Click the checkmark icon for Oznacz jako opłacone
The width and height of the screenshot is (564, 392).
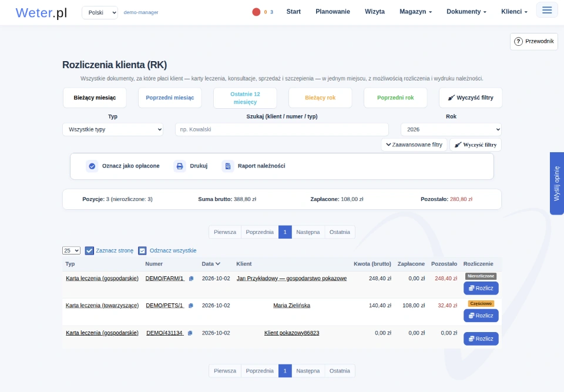click(92, 166)
